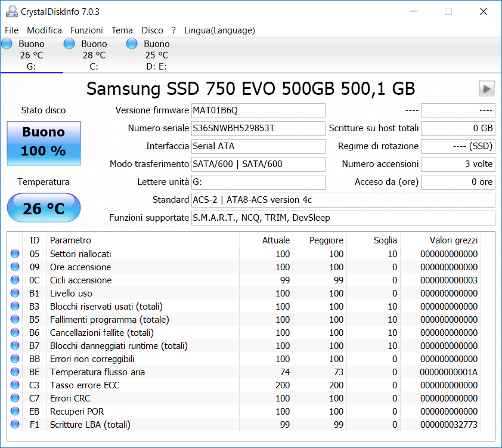
Task: Click the Soglia column header
Action: (x=374, y=240)
